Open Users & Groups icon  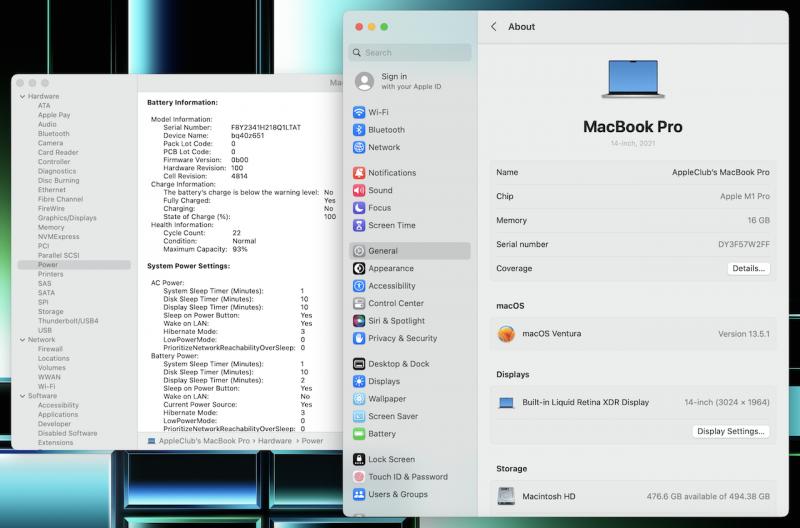click(359, 494)
